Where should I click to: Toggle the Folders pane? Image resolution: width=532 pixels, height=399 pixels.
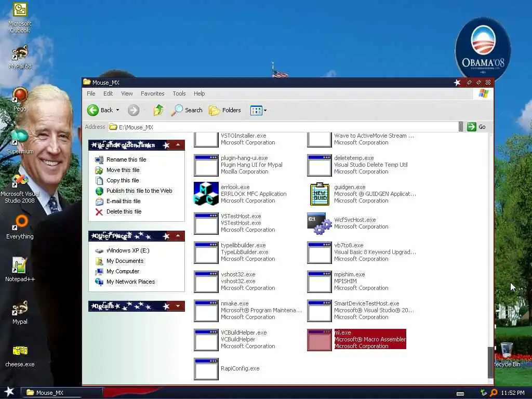coord(224,110)
